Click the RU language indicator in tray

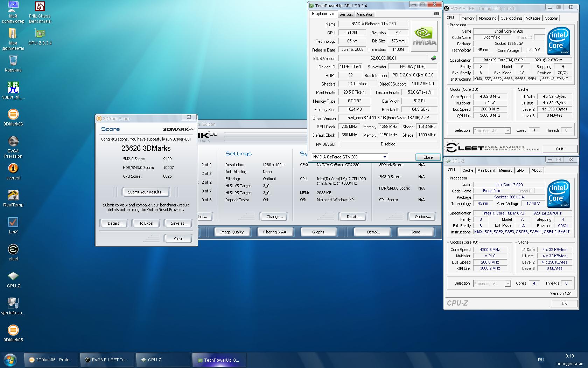tap(541, 360)
